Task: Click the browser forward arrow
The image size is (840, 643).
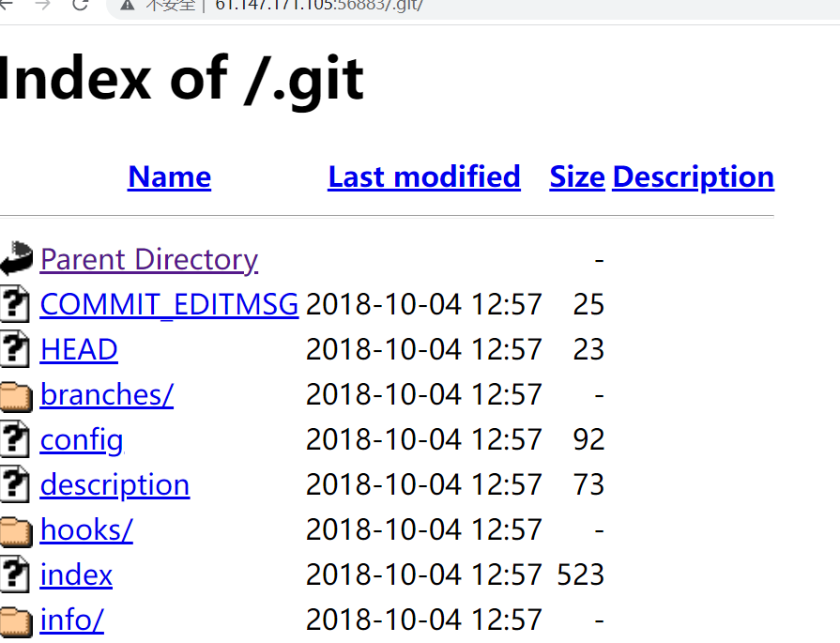Action: coord(42,5)
